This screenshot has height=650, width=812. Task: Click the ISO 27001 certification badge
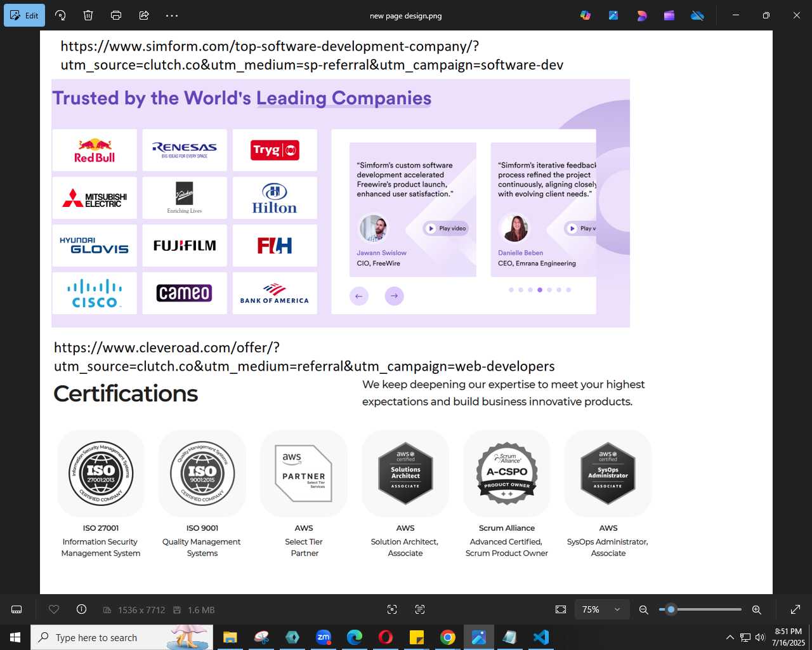101,474
